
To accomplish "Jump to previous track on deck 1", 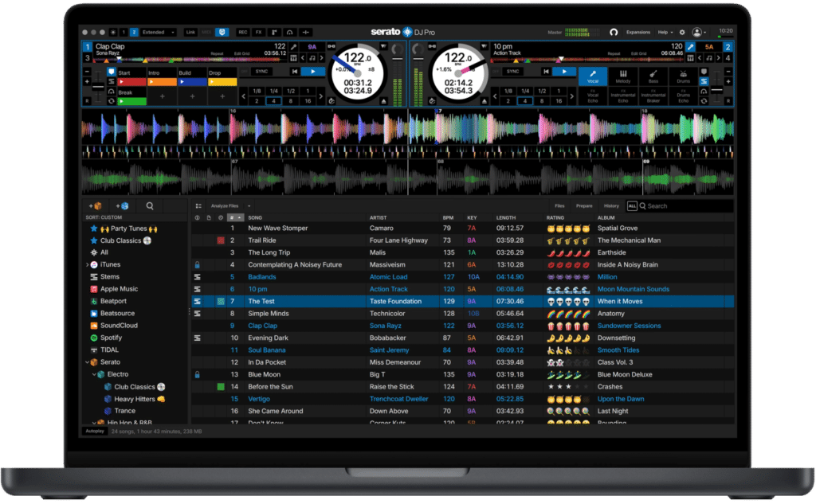I will [295, 71].
